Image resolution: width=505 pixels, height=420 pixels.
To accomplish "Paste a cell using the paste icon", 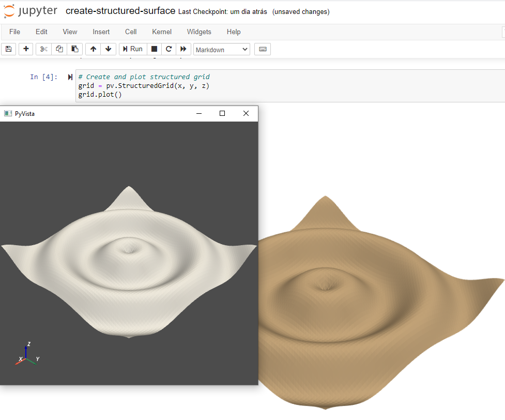I will [x=74, y=49].
